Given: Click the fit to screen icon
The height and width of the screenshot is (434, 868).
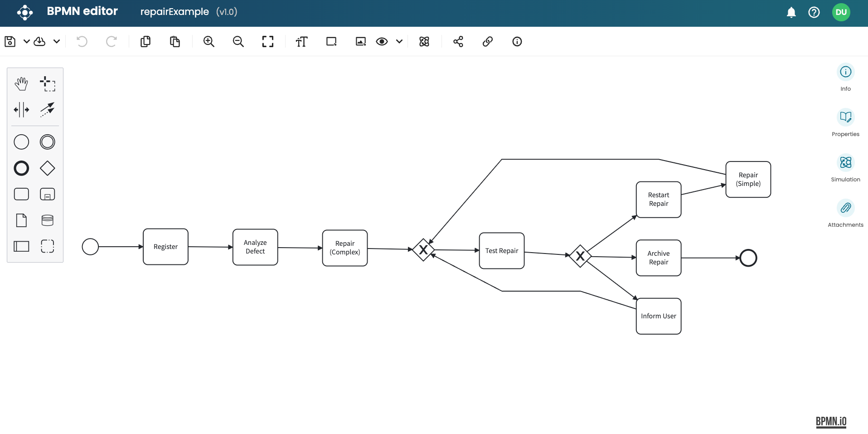Looking at the screenshot, I should 268,42.
